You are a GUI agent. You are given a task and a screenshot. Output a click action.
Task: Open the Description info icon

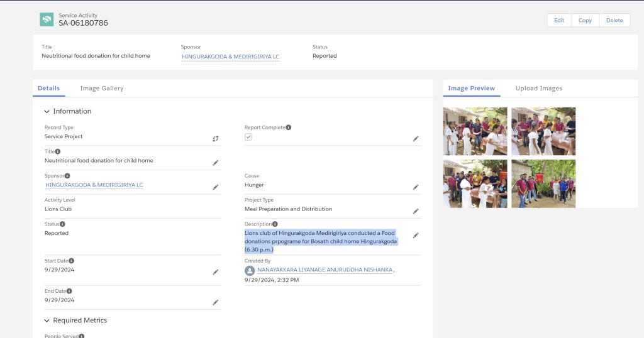[275, 224]
